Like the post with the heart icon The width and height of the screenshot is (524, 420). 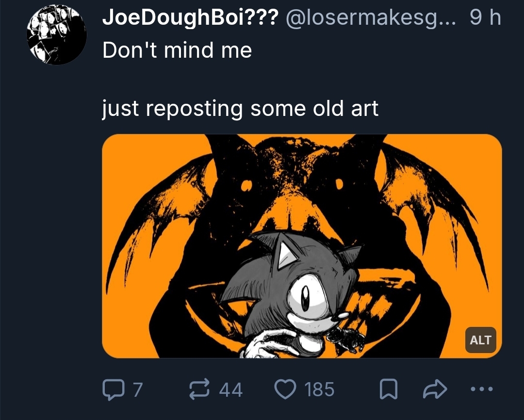pos(286,389)
